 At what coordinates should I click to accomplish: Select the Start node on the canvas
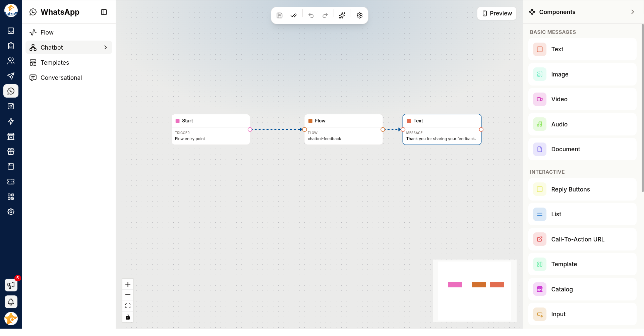[x=211, y=129]
